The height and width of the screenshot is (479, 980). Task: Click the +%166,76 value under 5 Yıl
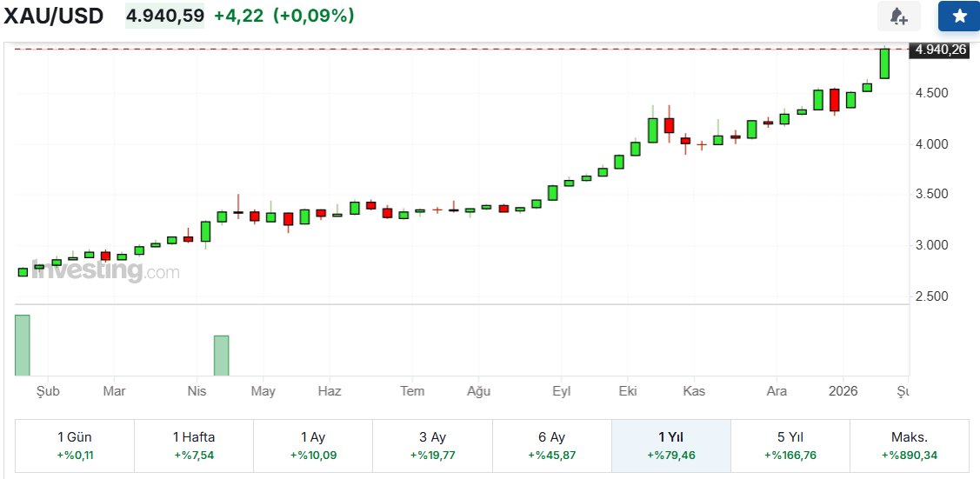[790, 456]
